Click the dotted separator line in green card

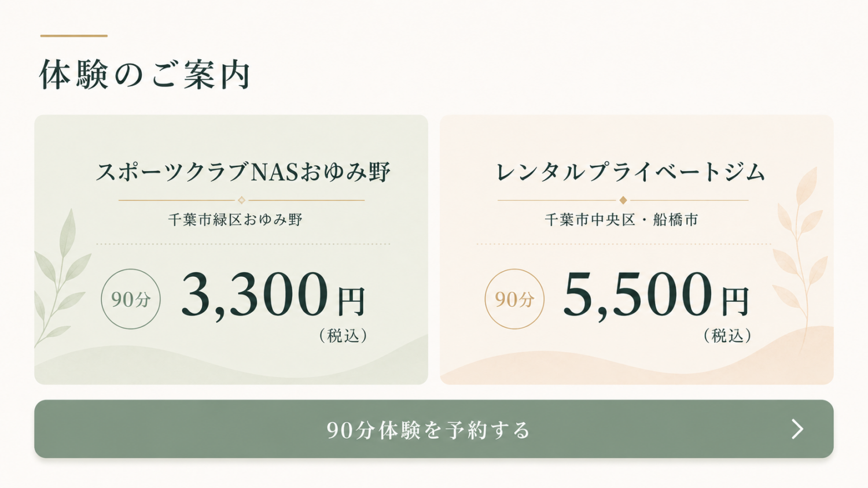click(x=243, y=244)
